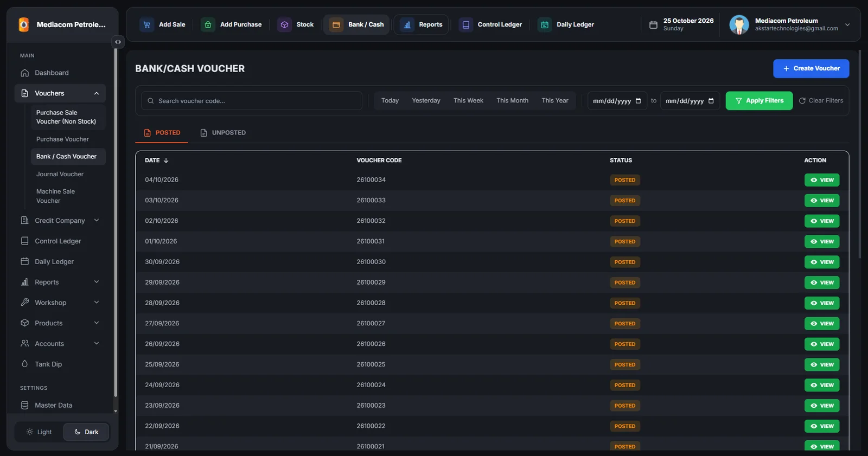This screenshot has width=868, height=456.
Task: Open Stock from the top toolbar
Action: pyautogui.click(x=296, y=24)
